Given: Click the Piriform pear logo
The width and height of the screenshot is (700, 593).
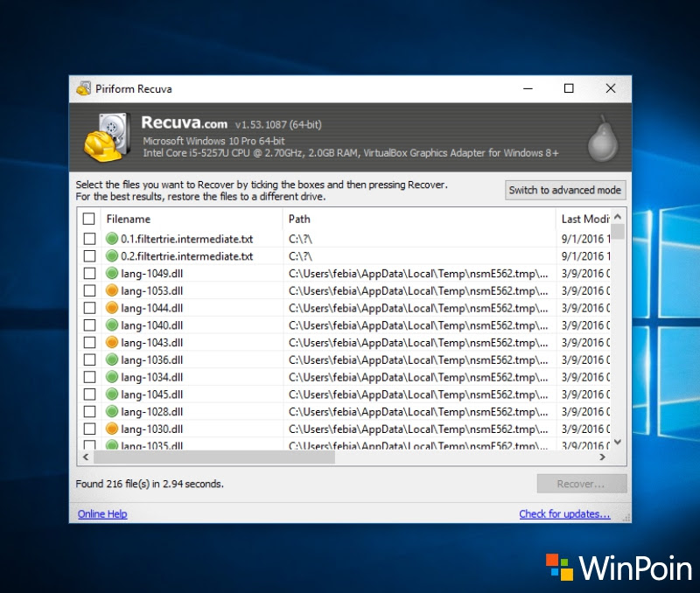Looking at the screenshot, I should click(603, 139).
